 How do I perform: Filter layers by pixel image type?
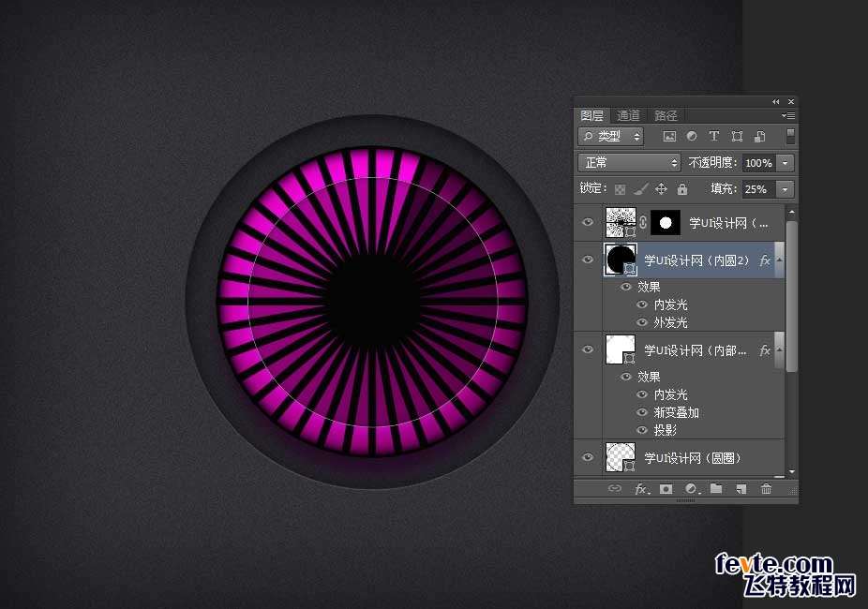(669, 136)
